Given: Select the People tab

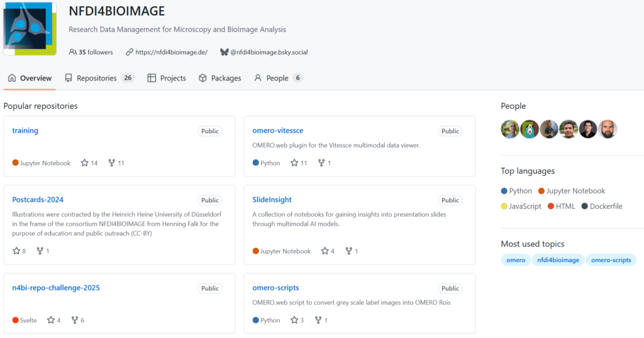Looking at the screenshot, I should (x=277, y=78).
